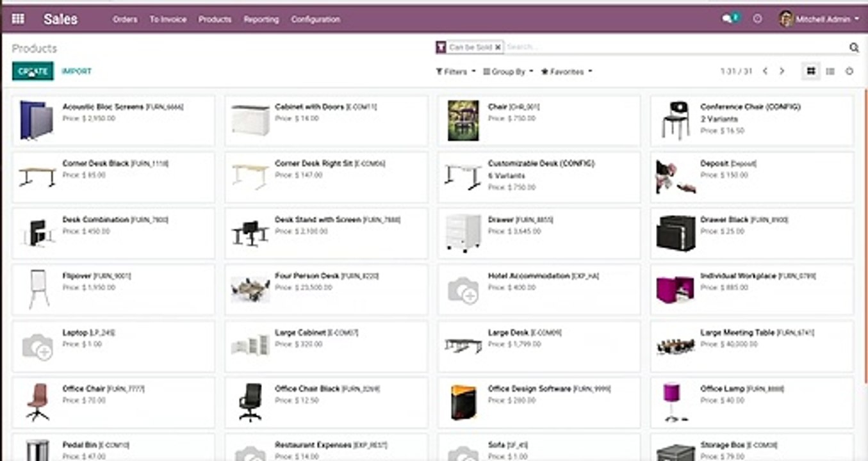The height and width of the screenshot is (461, 868).
Task: Open Conference Chair product image
Action: [x=676, y=120]
